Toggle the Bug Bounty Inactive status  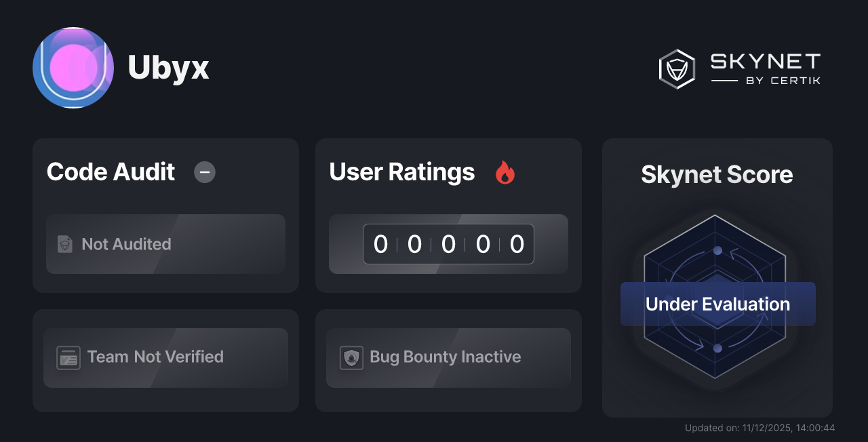pyautogui.click(x=448, y=357)
